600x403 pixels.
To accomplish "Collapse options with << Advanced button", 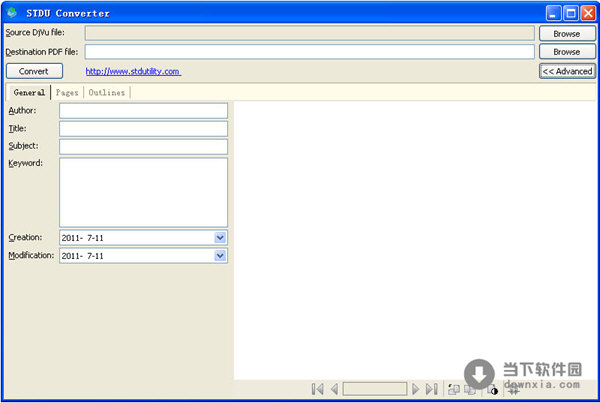I will [x=567, y=71].
